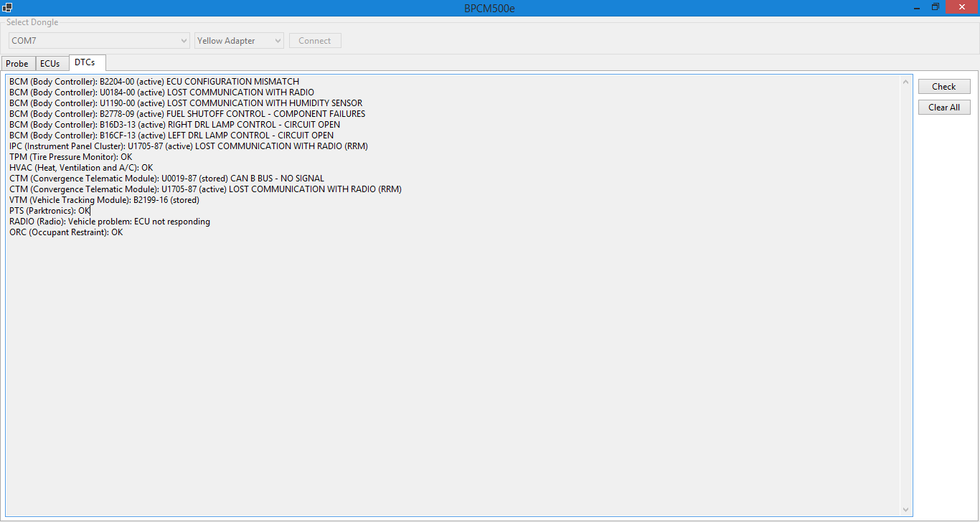The image size is (980, 522).
Task: Click the FUEL SHUTOFF CONTROL fault line
Action: pos(187,114)
